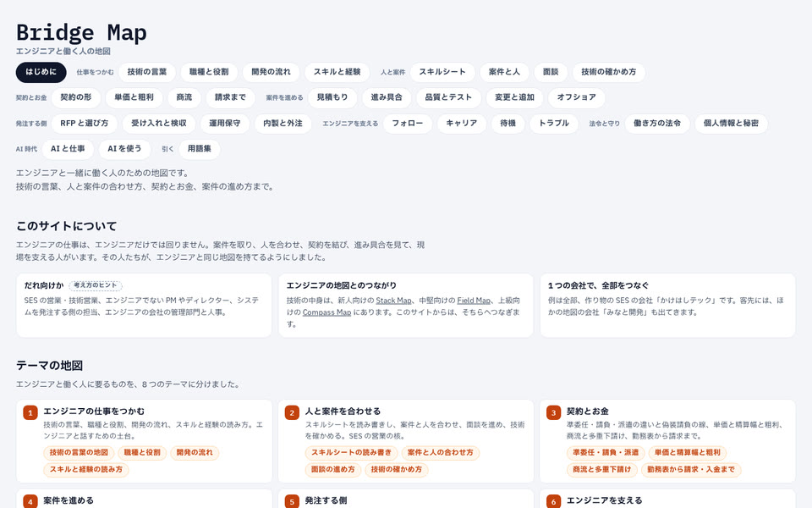Click the Bridge Map site title

coord(81,33)
